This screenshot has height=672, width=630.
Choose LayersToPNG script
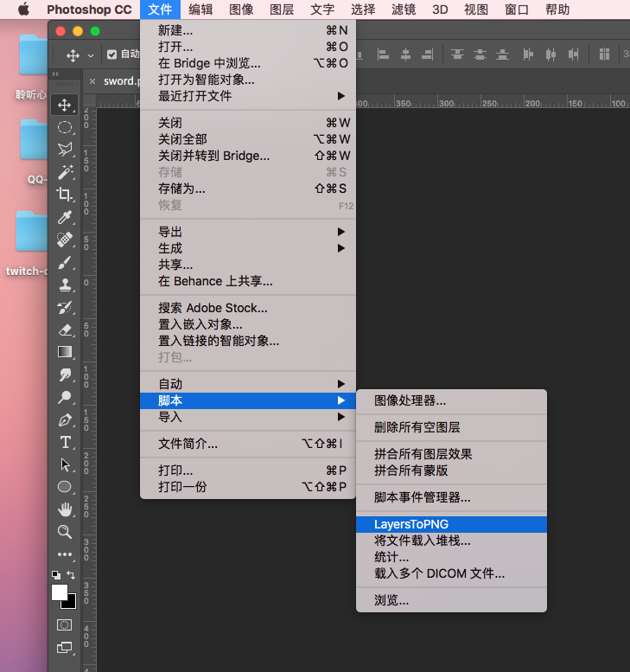pyautogui.click(x=451, y=525)
